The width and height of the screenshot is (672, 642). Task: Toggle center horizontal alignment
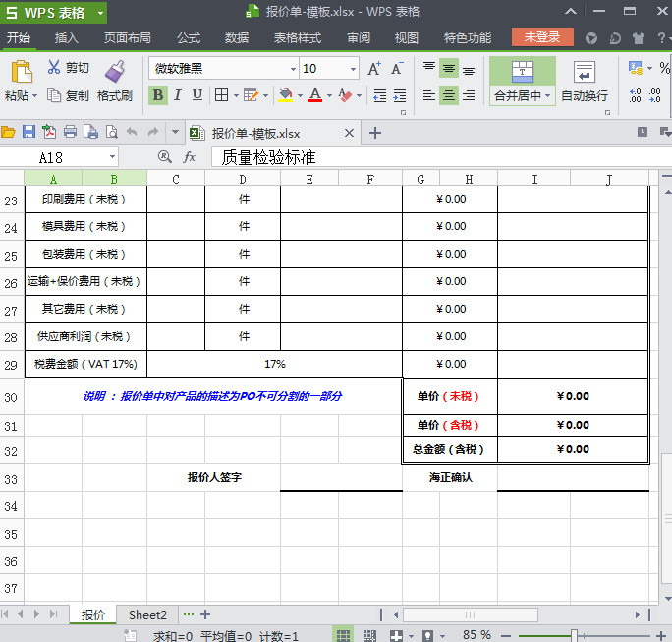(x=449, y=95)
